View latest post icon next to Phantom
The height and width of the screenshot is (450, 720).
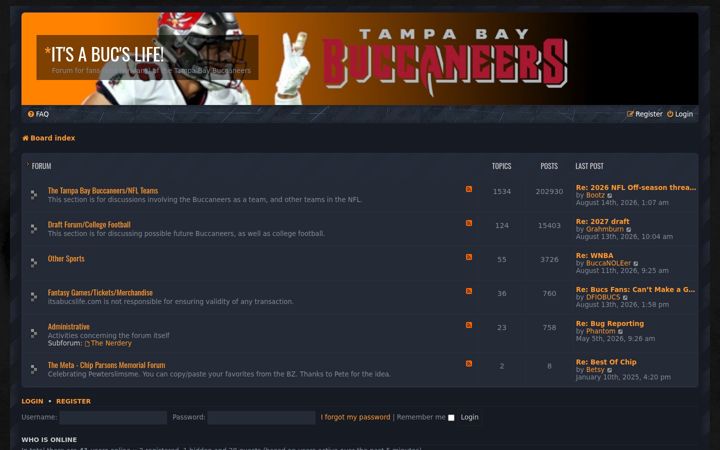pyautogui.click(x=620, y=332)
